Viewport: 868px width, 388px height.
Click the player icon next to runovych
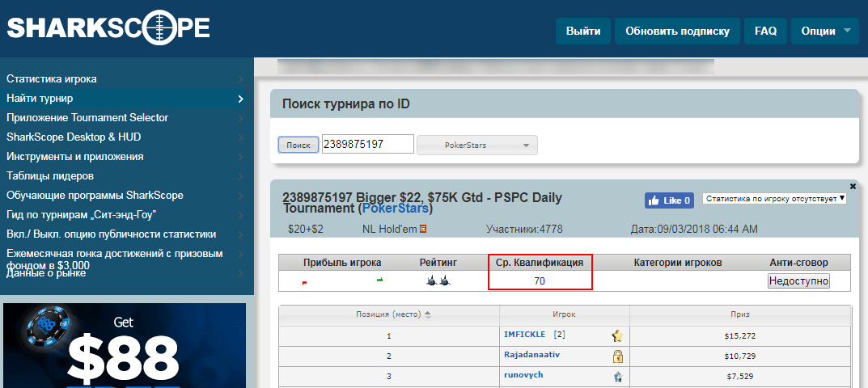tap(617, 377)
